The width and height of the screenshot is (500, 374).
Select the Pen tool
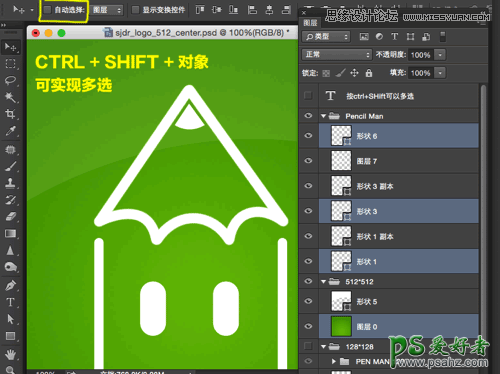[10, 286]
